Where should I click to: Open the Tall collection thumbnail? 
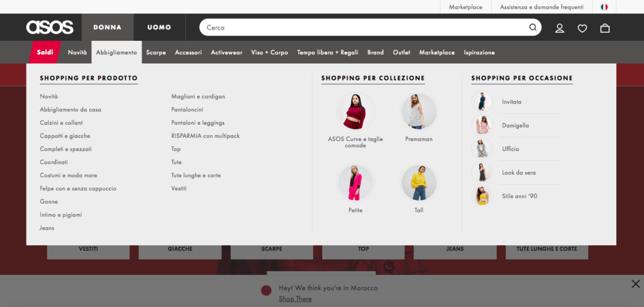pos(419,183)
